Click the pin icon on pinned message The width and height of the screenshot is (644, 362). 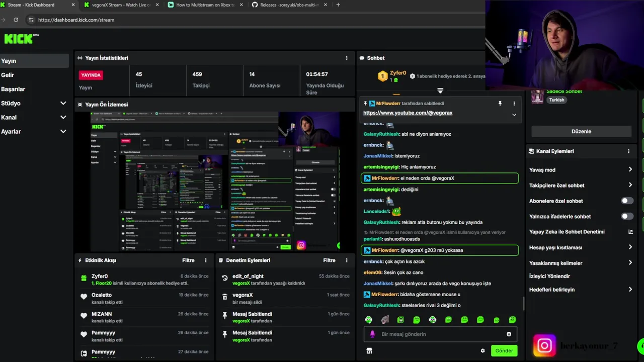coord(500,104)
